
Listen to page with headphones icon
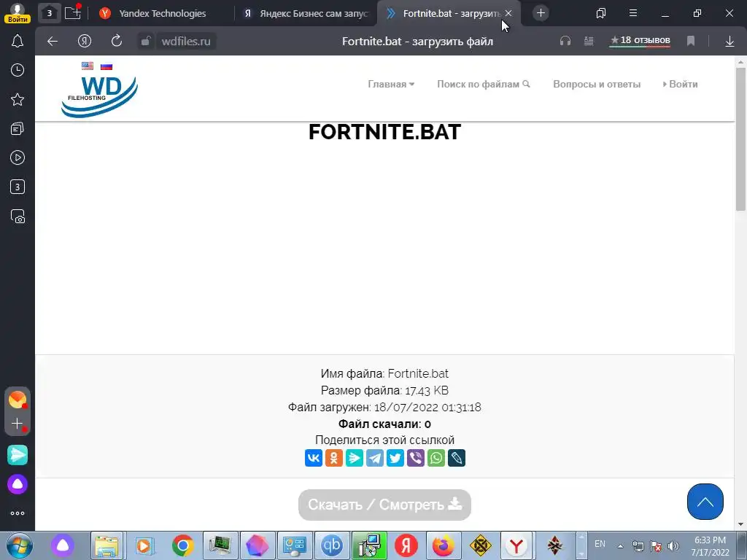tap(565, 42)
